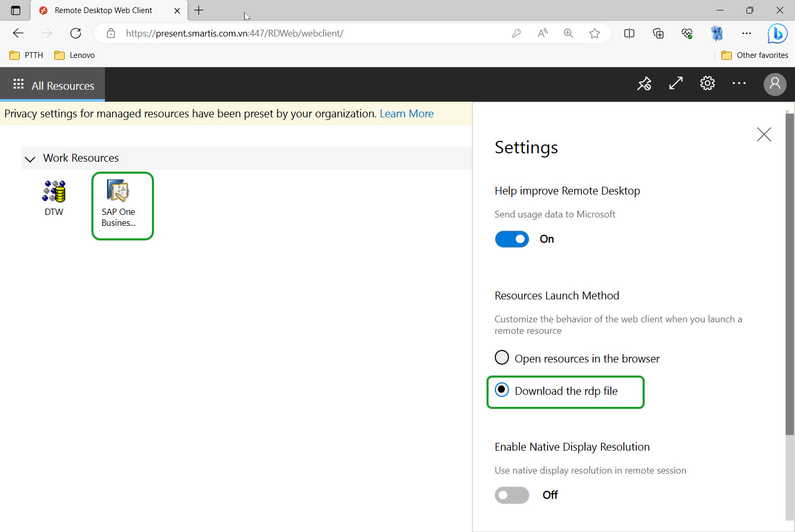
Task: Open split screen view
Action: [x=630, y=33]
